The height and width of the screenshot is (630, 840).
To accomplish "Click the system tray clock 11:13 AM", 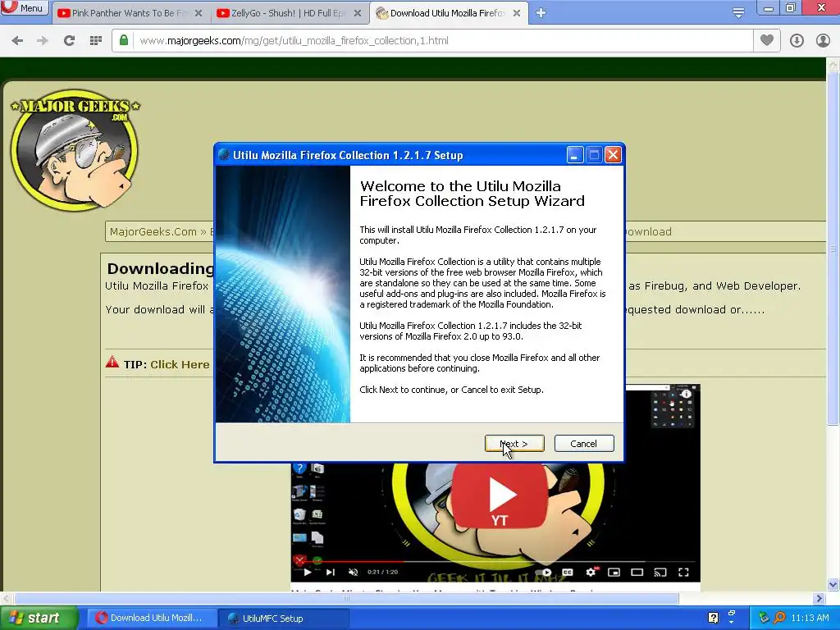I will pos(810,618).
